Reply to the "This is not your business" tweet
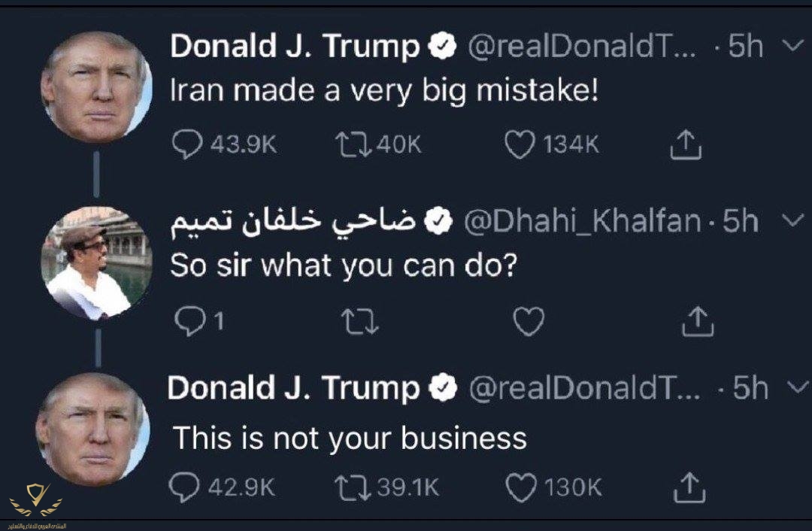 183,487
